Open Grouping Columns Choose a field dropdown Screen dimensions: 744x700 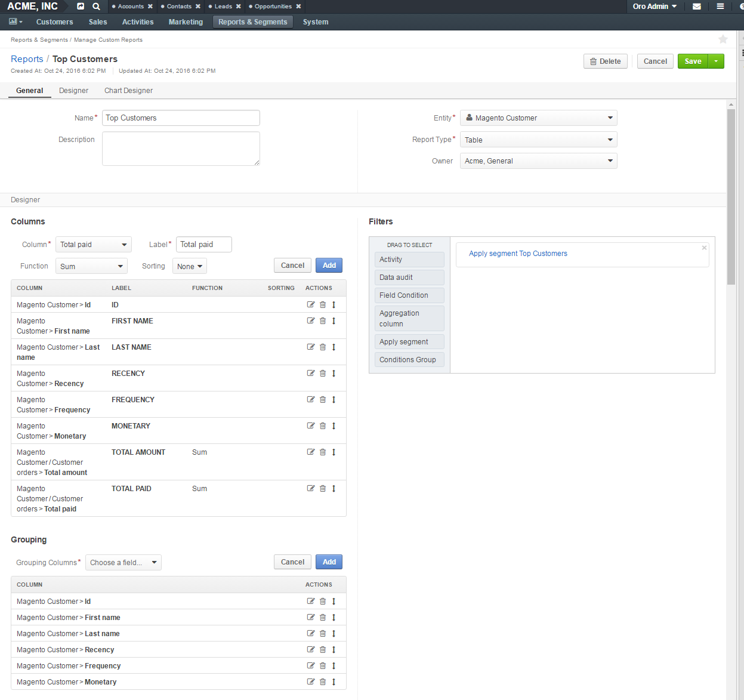point(124,562)
